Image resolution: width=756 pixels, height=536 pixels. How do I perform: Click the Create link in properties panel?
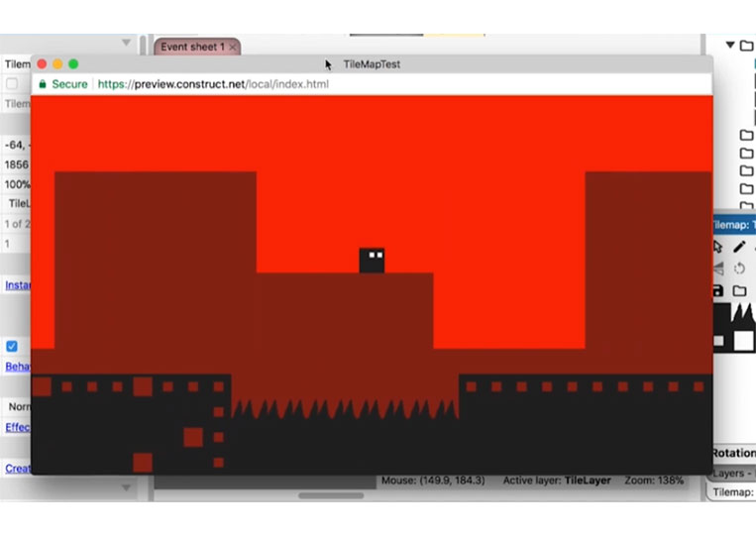(18, 468)
